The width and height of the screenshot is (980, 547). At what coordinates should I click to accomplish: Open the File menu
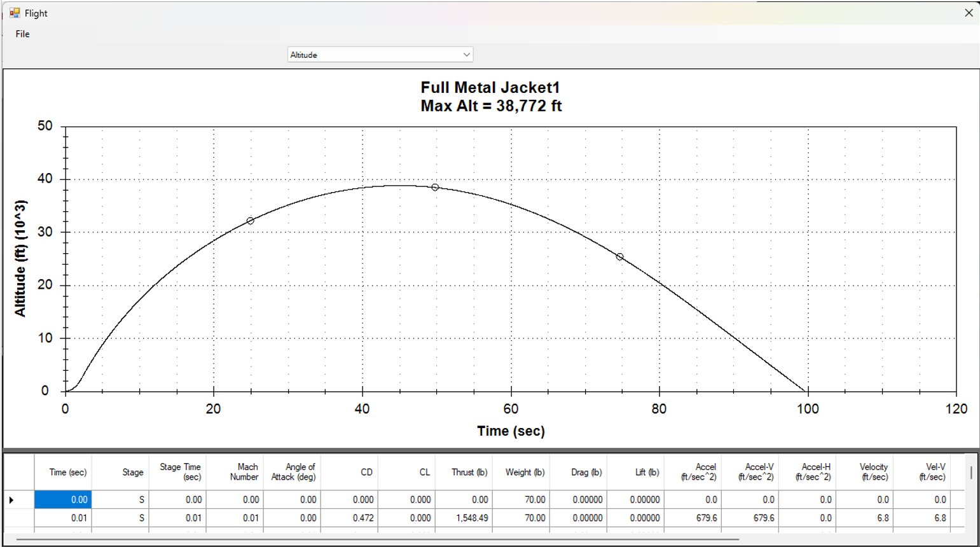tap(22, 34)
